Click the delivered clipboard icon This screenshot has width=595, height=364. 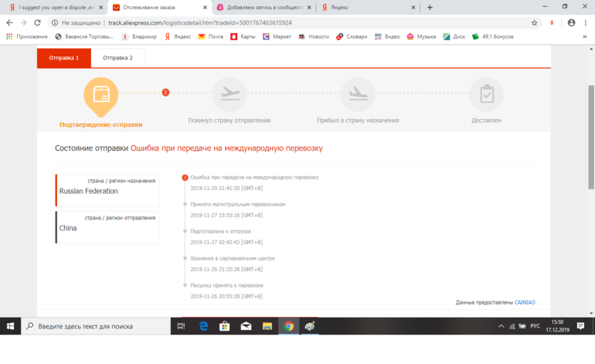486,94
